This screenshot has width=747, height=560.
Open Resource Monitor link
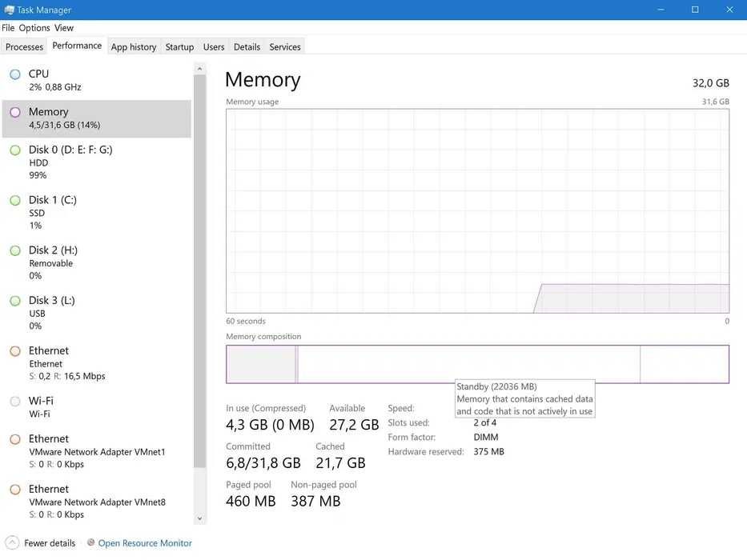click(145, 543)
